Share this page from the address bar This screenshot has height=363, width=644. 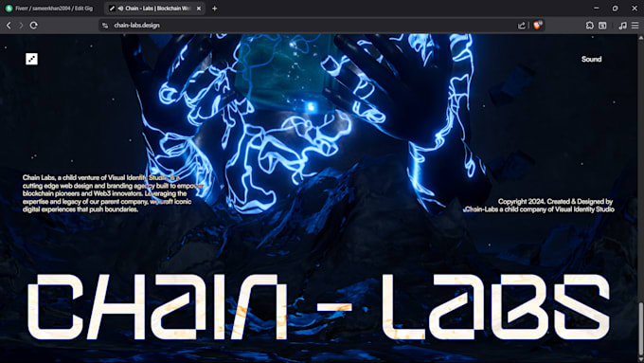522,26
